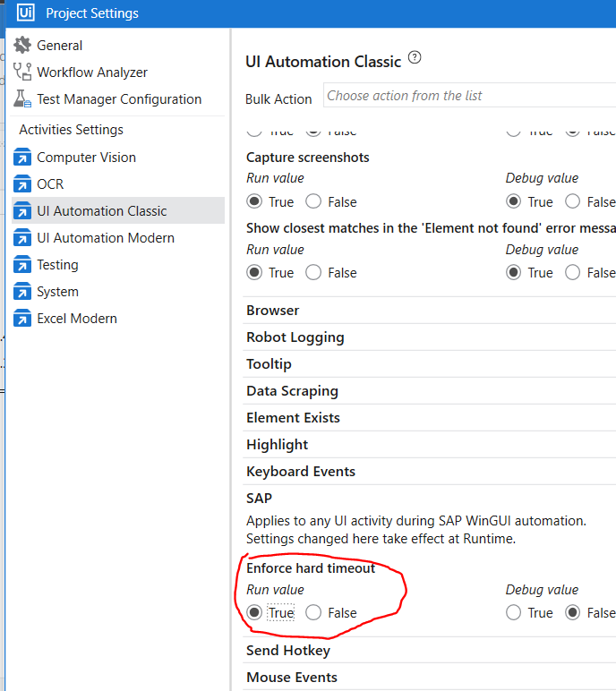Open Excel Modern activities settings
616x691 pixels.
pyautogui.click(x=77, y=319)
